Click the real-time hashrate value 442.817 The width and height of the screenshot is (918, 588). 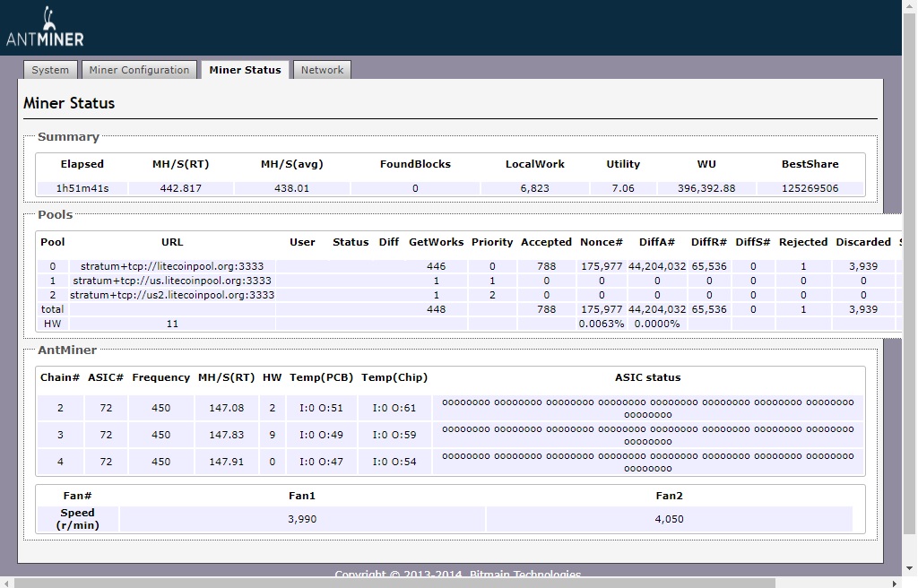(x=181, y=188)
